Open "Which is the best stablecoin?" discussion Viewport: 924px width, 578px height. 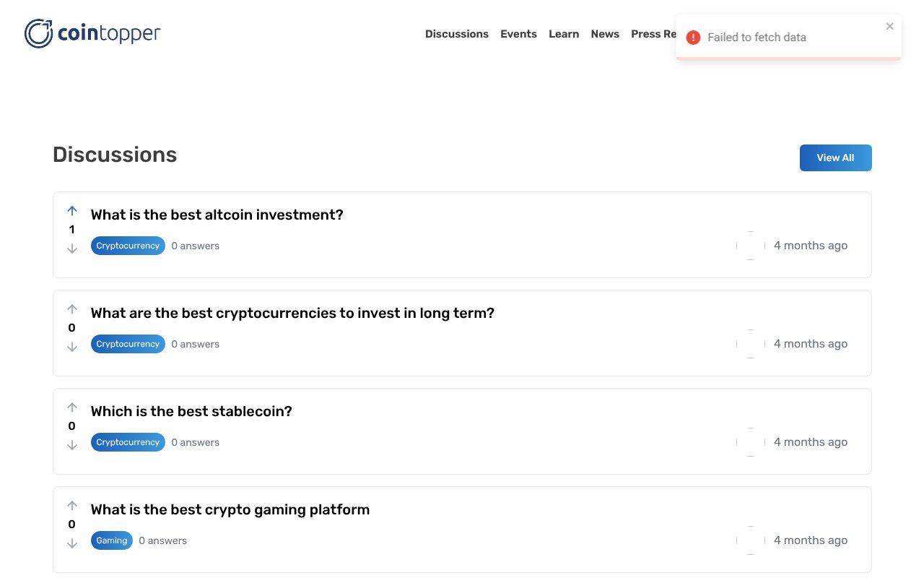coord(191,411)
